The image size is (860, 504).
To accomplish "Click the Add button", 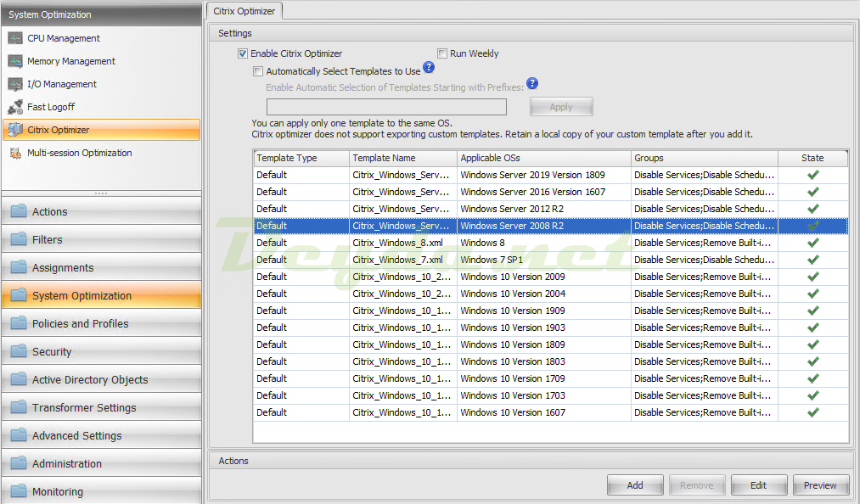I will pyautogui.click(x=635, y=485).
